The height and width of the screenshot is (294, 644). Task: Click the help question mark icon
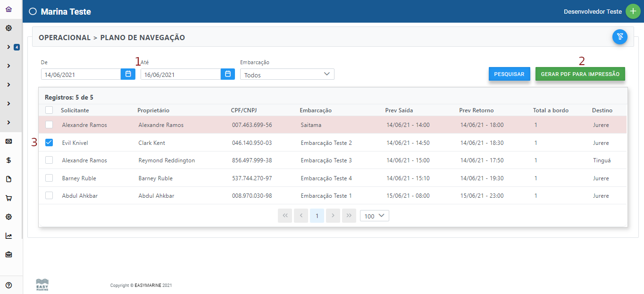[8, 285]
